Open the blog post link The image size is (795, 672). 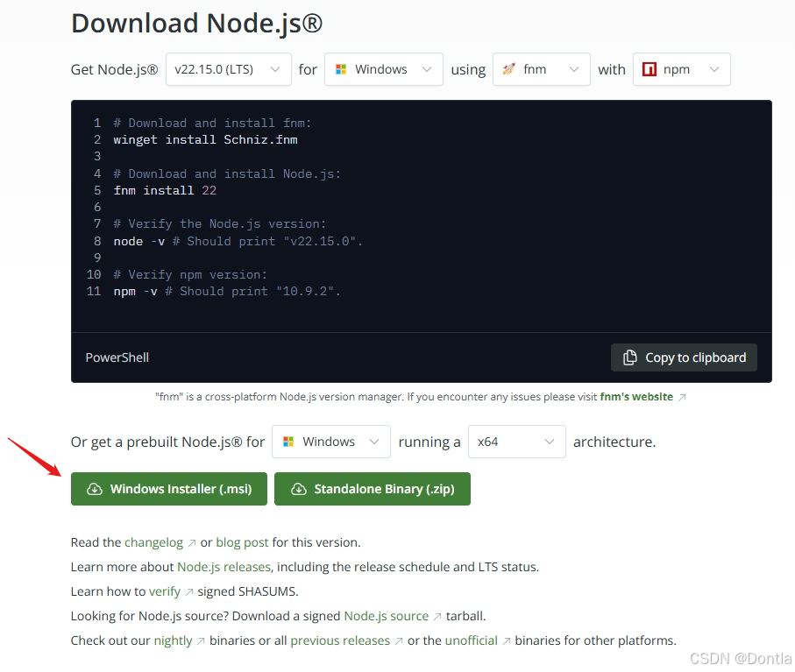click(242, 543)
